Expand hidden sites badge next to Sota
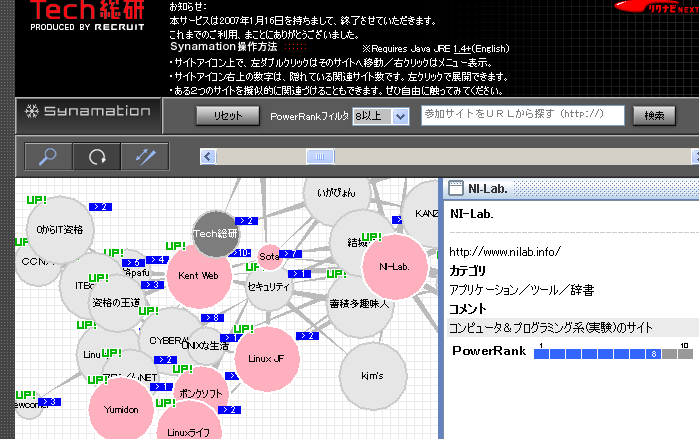699x439 pixels. click(290, 254)
